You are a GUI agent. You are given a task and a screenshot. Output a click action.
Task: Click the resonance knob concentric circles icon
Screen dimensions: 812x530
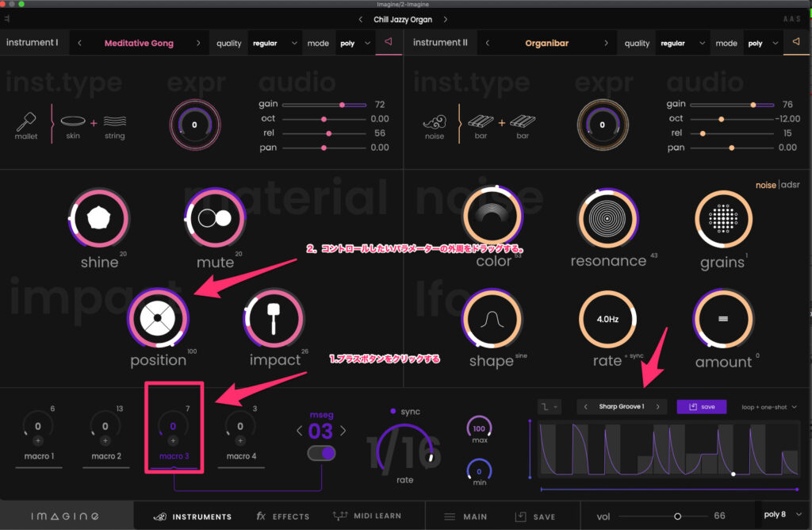coord(608,218)
